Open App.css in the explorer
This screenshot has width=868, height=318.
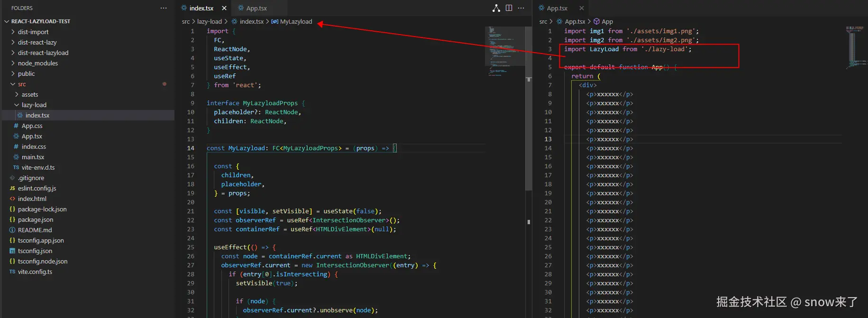(x=32, y=126)
